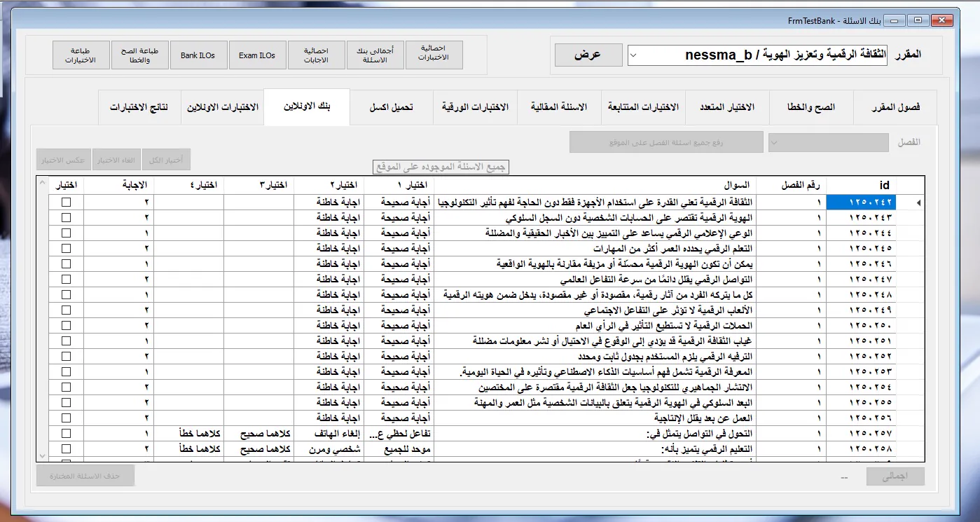Image resolution: width=980 pixels, height=522 pixels.
Task: Switch to فصول المقرر tab
Action: (896, 107)
